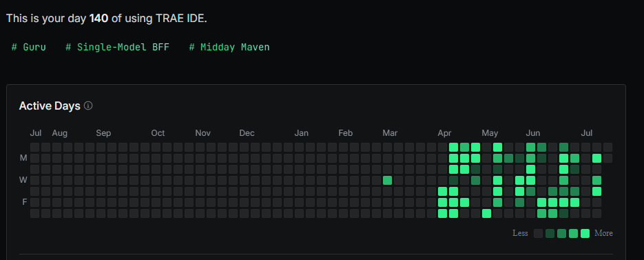
Task: Select the # Guru tag
Action: [x=29, y=48]
